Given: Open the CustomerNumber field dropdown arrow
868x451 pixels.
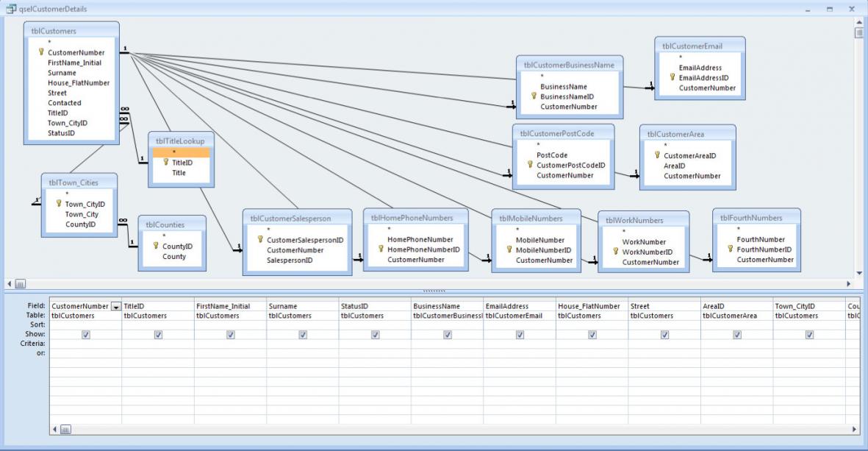Looking at the screenshot, I should coord(115,306).
